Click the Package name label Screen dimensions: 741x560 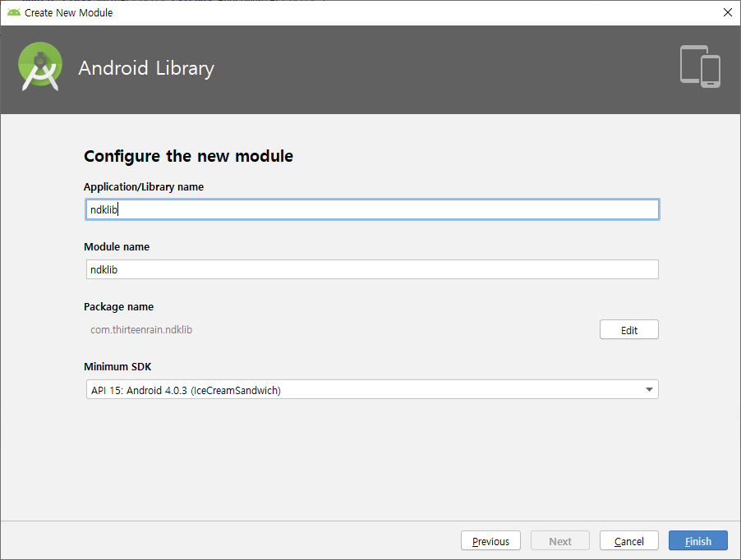click(118, 307)
